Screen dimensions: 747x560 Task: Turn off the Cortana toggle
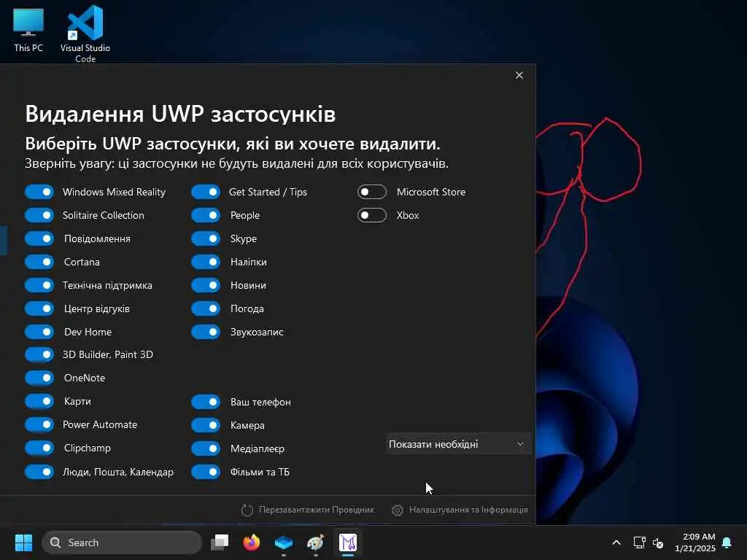click(39, 262)
